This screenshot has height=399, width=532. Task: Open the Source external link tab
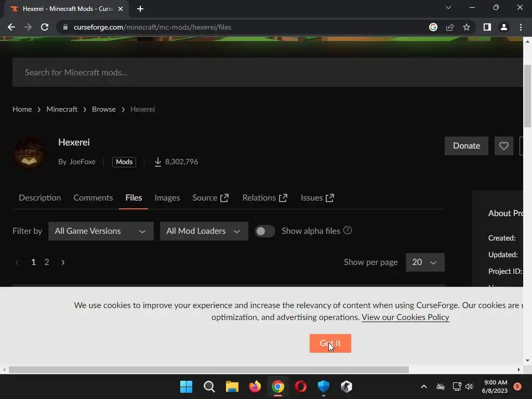(210, 198)
